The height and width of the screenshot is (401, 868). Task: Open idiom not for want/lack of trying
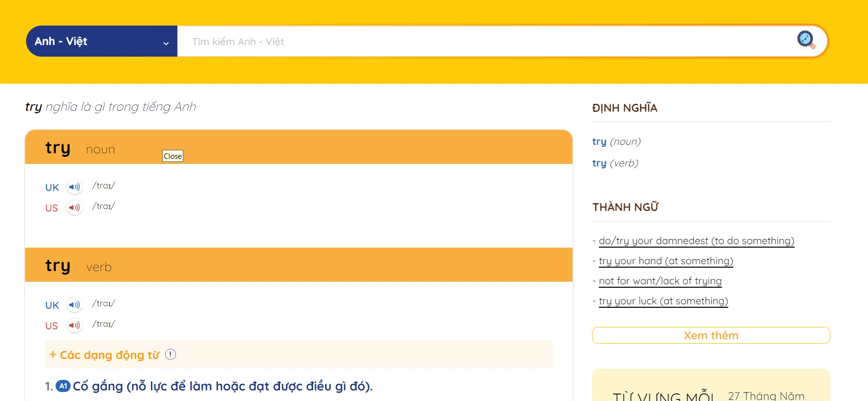660,281
